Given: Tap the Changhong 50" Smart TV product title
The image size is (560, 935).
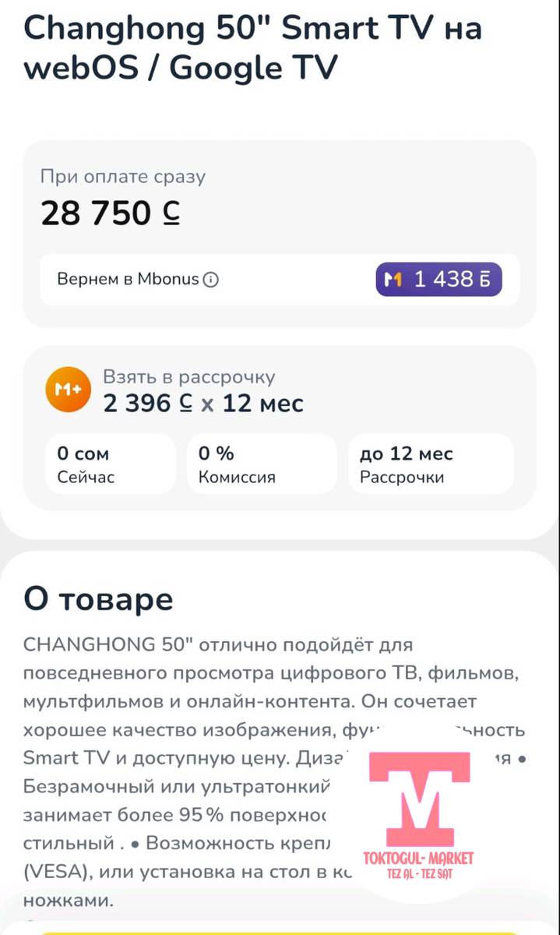Looking at the screenshot, I should pos(253,48).
